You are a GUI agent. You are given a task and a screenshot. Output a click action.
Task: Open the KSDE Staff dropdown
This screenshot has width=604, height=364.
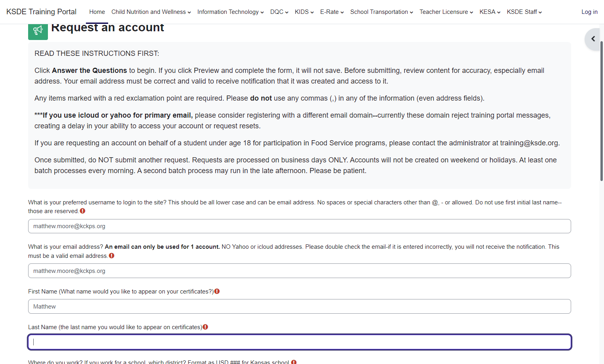point(524,12)
